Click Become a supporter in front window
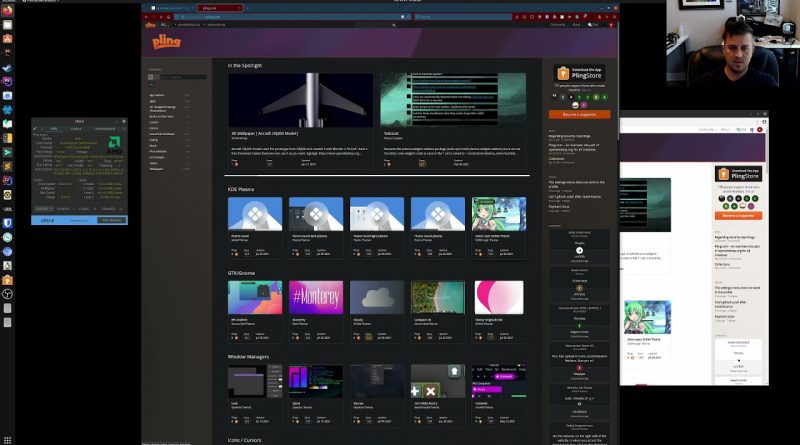800x445 pixels. pos(580,114)
